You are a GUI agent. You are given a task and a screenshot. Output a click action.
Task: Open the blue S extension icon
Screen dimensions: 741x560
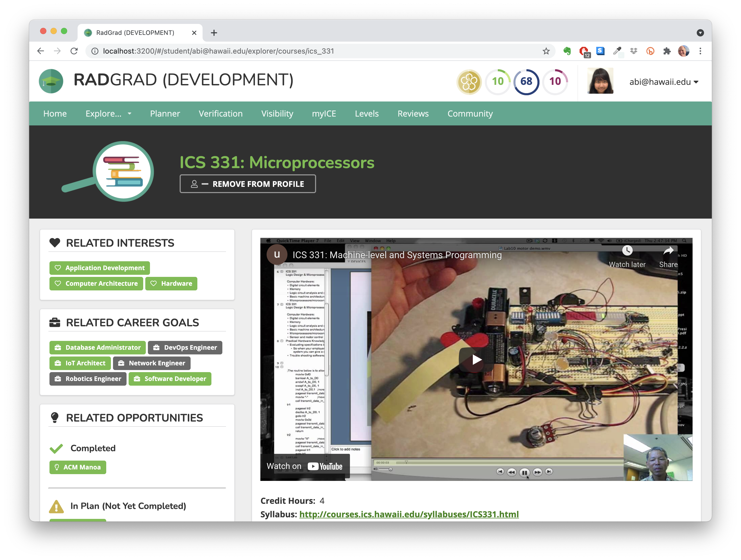tap(600, 51)
